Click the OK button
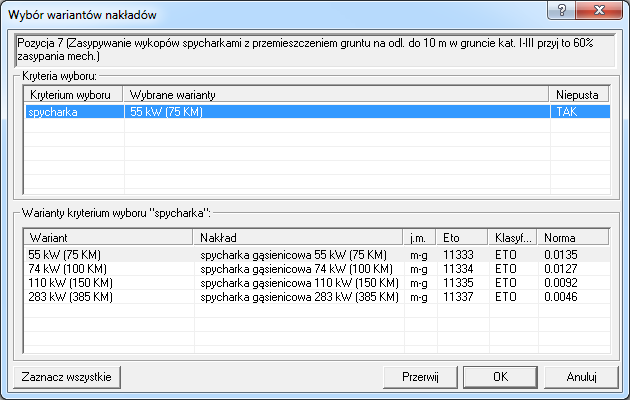 [500, 376]
